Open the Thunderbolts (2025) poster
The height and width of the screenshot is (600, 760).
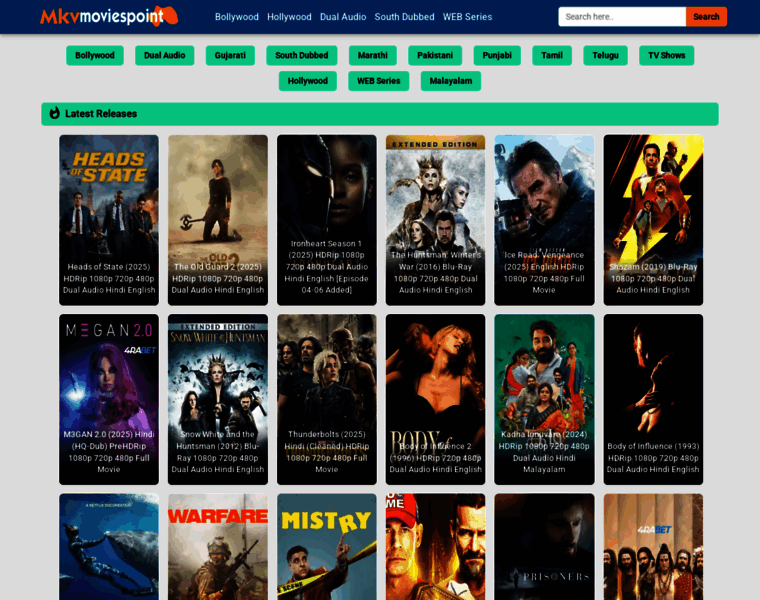click(327, 399)
